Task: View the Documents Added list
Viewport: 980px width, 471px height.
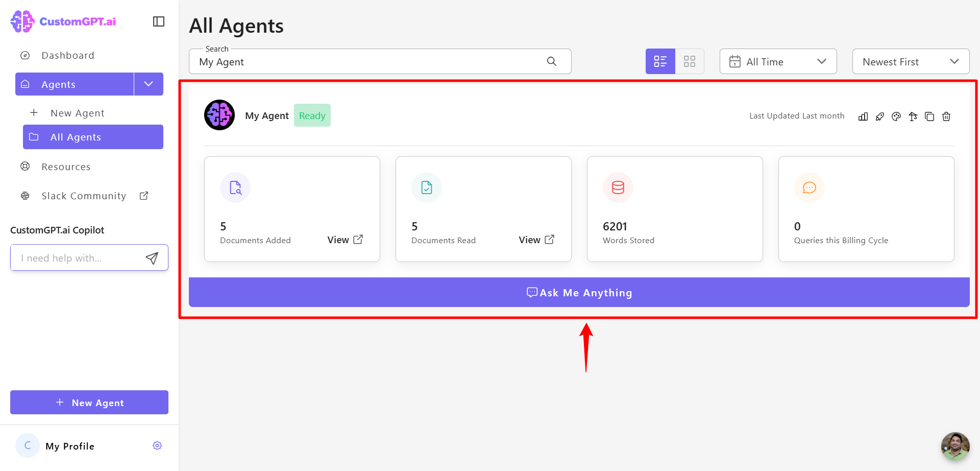Action: click(x=345, y=240)
